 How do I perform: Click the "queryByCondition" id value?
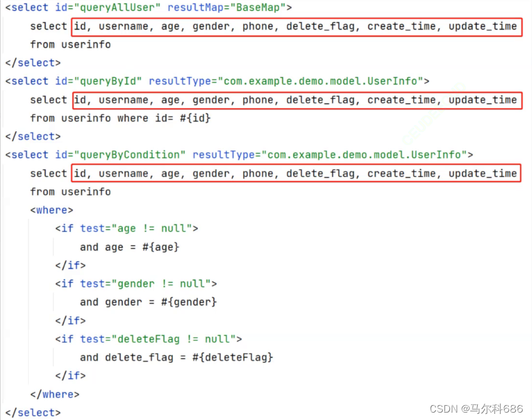[x=129, y=155]
